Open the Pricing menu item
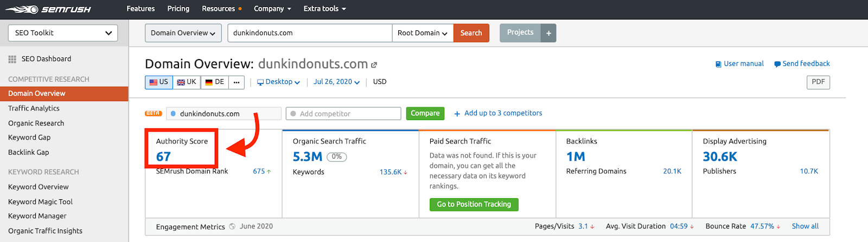868x242 pixels. [x=178, y=9]
